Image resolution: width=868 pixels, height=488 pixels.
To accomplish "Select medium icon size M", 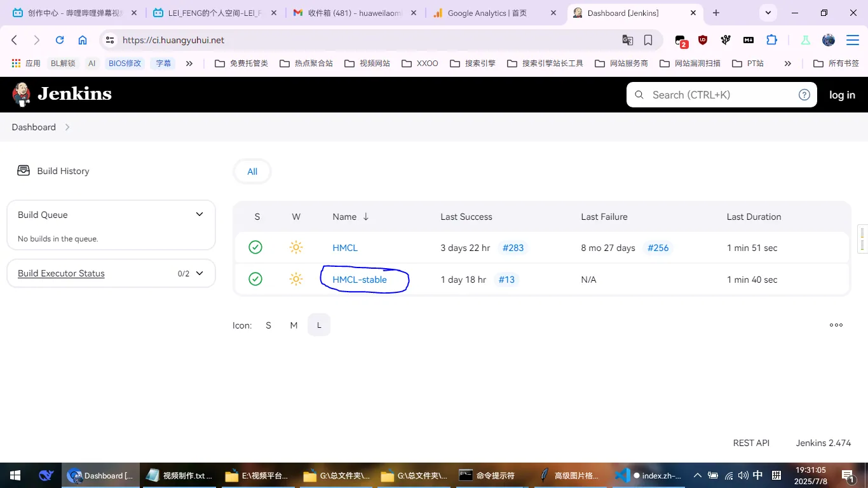I will pyautogui.click(x=294, y=325).
